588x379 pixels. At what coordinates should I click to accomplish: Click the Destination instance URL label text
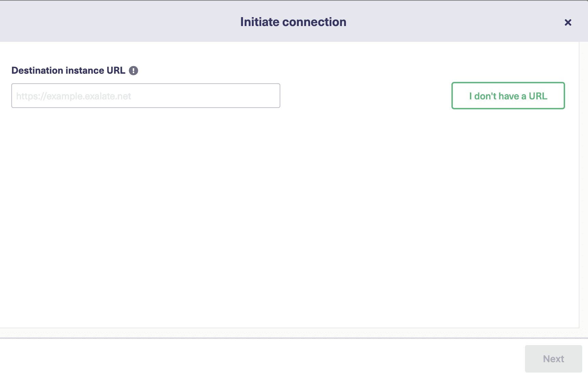point(68,70)
